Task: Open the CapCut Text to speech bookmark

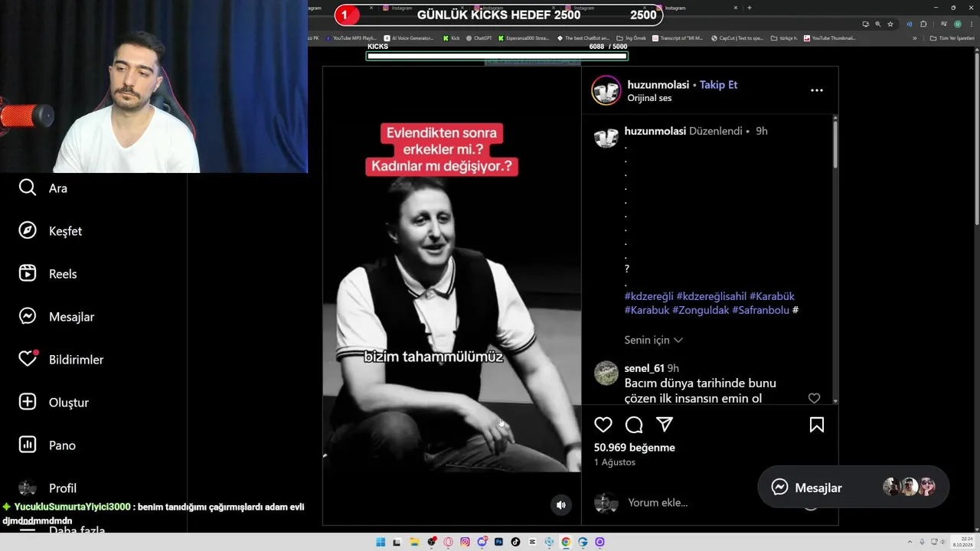Action: point(737,37)
